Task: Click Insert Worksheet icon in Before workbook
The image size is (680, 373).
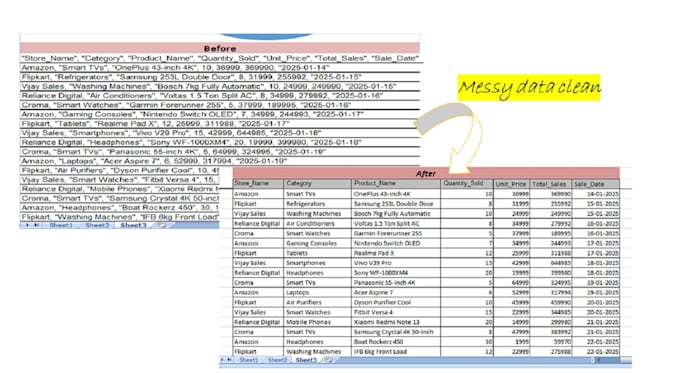Action: (161, 225)
